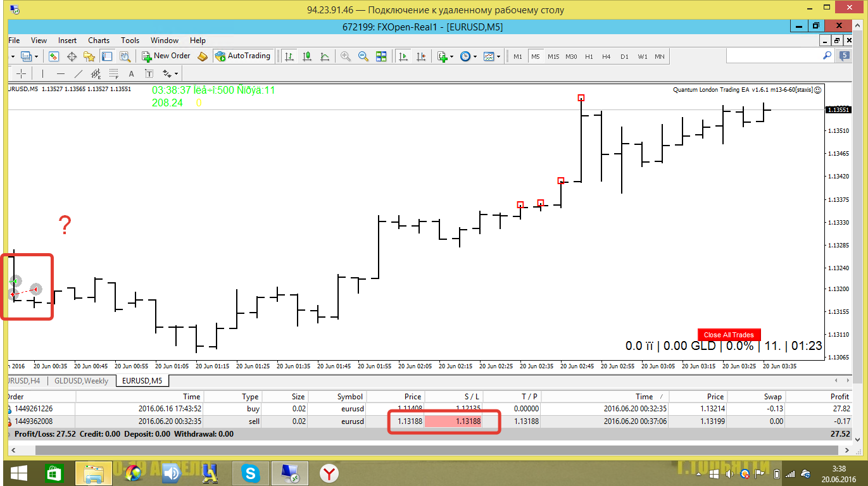The image size is (868, 486).
Task: Switch chart to Bar Chart mode
Action: 289,56
